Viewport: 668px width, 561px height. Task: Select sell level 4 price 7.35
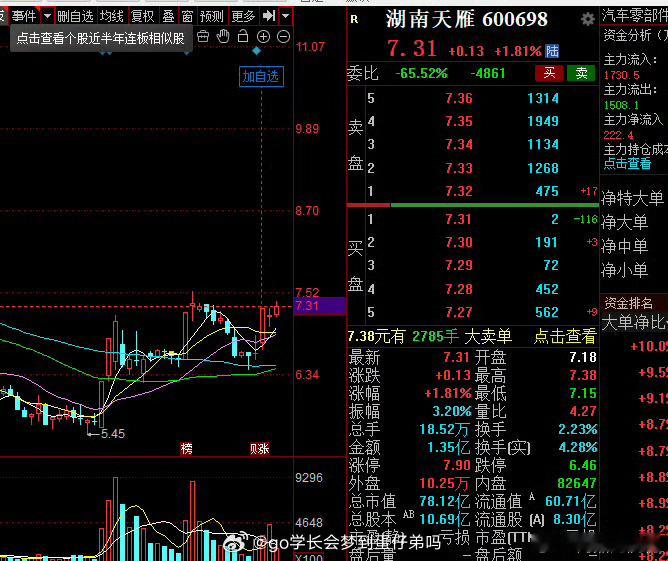click(459, 121)
